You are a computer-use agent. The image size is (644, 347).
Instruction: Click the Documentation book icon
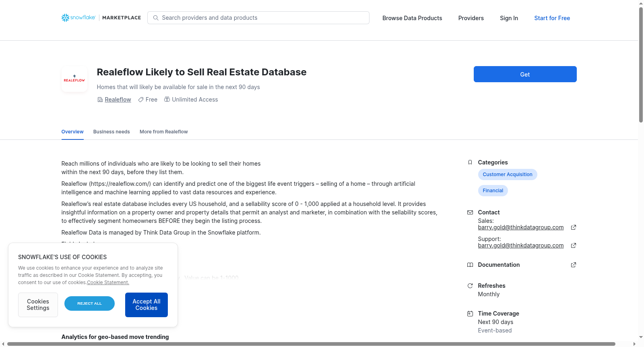[x=470, y=265]
